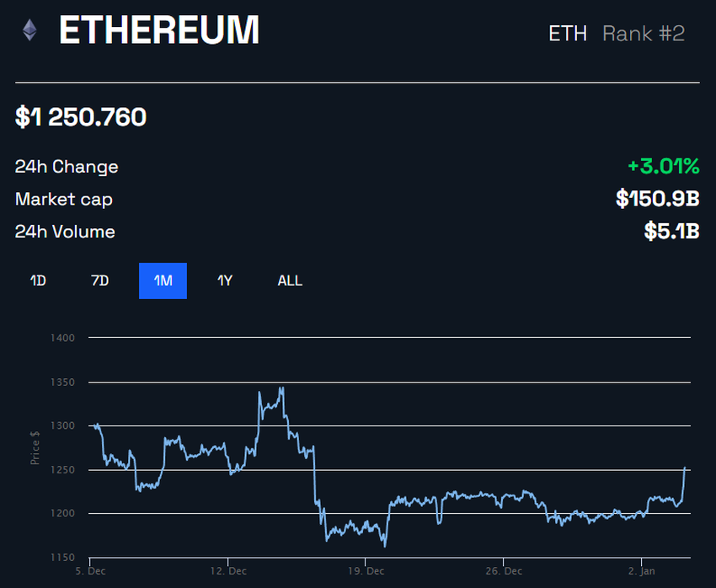Click the latest price point on chart line
This screenshot has height=588, width=716.
coord(685,468)
